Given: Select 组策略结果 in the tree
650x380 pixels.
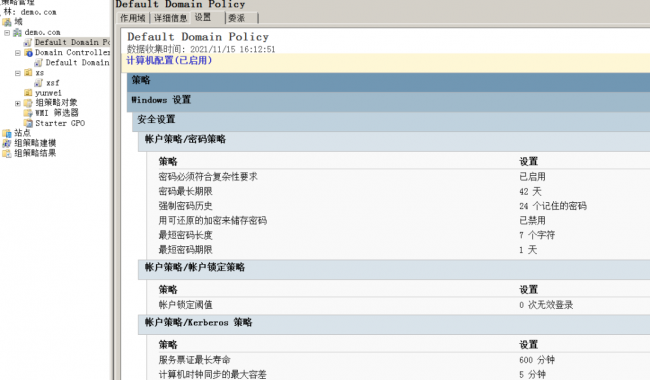Looking at the screenshot, I should pos(35,153).
